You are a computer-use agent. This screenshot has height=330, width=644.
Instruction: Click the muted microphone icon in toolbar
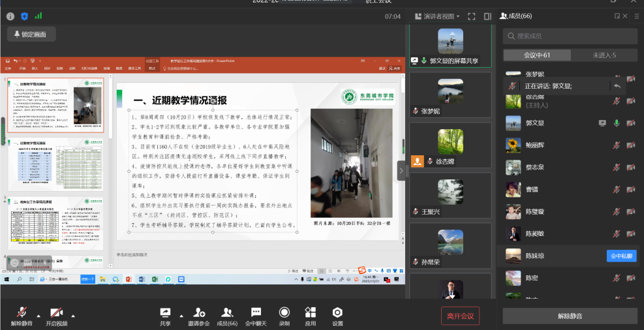coord(22,313)
